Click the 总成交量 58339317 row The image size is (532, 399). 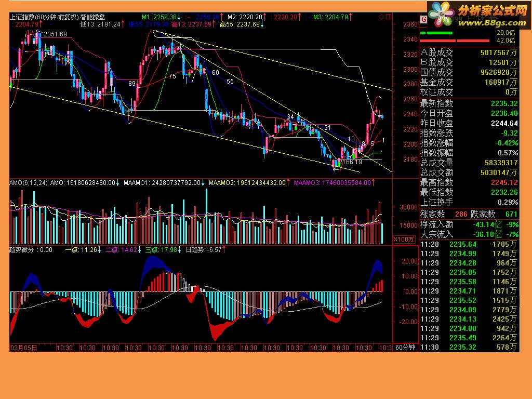coord(469,163)
